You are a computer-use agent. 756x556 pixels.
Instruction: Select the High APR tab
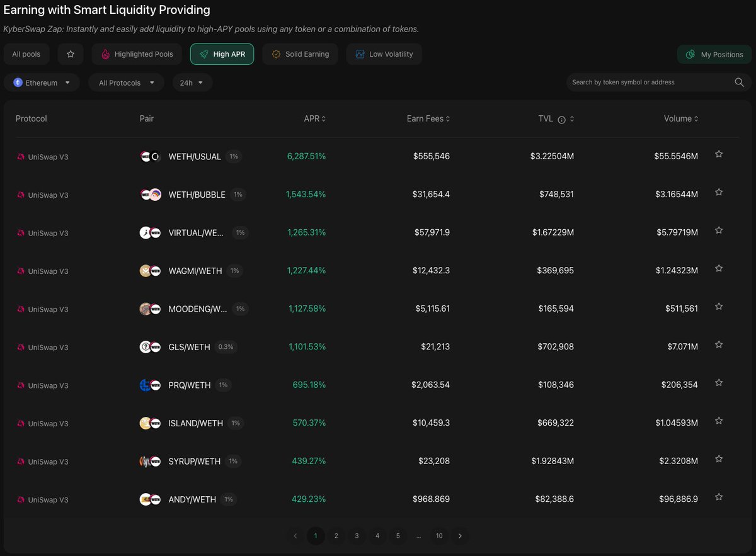[x=222, y=54]
